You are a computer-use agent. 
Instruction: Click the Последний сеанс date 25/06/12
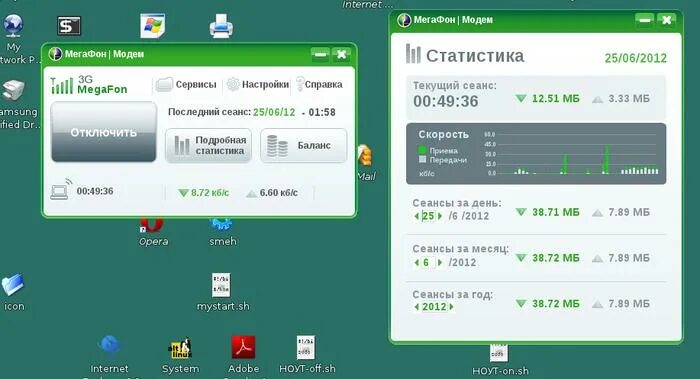pos(274,112)
